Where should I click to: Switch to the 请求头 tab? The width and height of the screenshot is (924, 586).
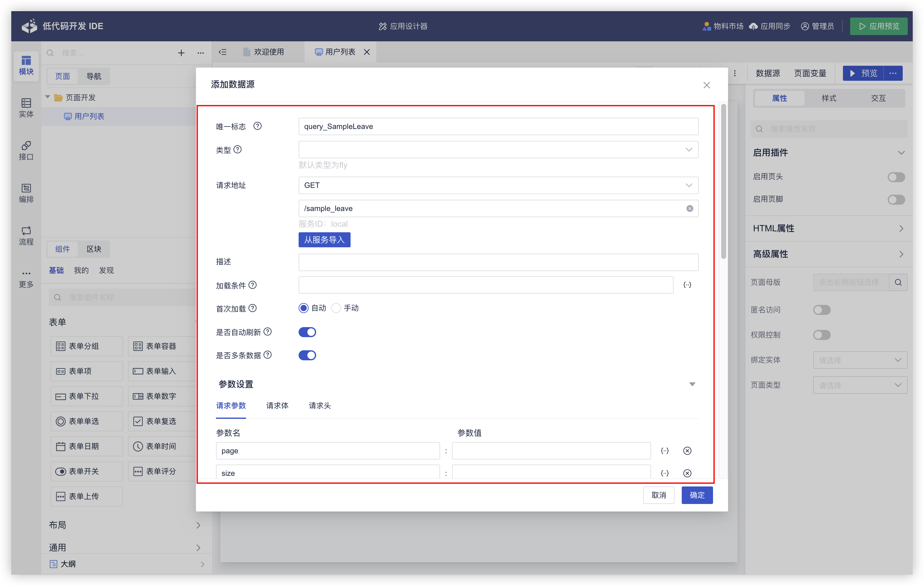tap(320, 406)
